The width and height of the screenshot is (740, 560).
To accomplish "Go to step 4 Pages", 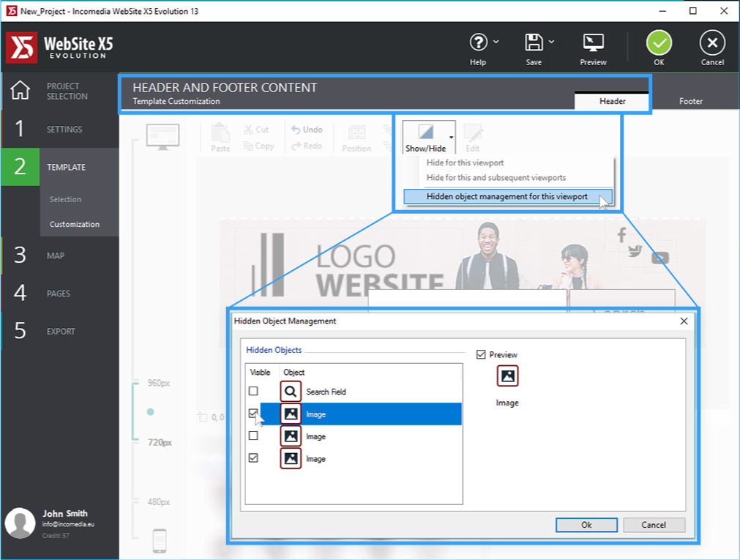I will 59,294.
